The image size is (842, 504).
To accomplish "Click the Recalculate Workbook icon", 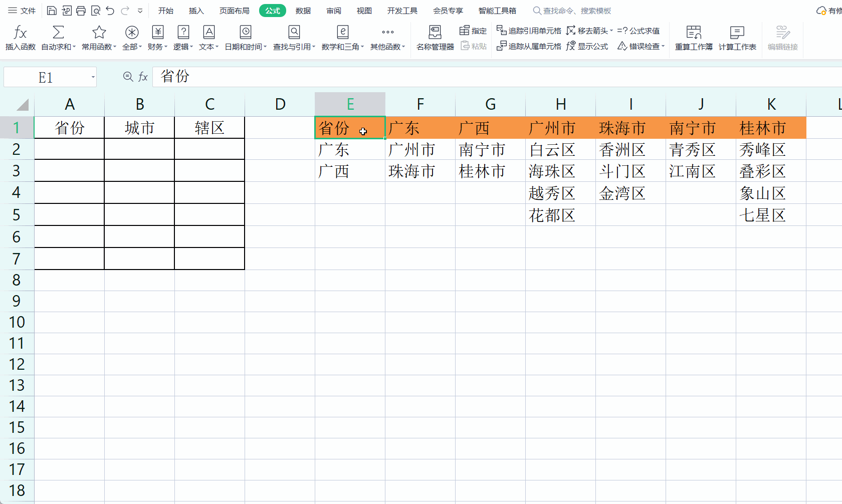I will point(694,33).
